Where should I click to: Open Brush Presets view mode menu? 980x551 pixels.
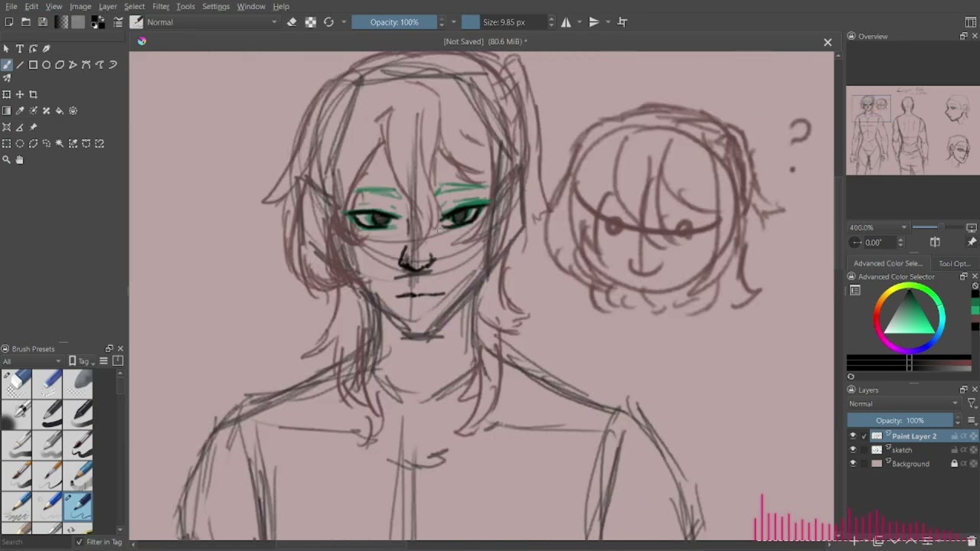pos(103,361)
